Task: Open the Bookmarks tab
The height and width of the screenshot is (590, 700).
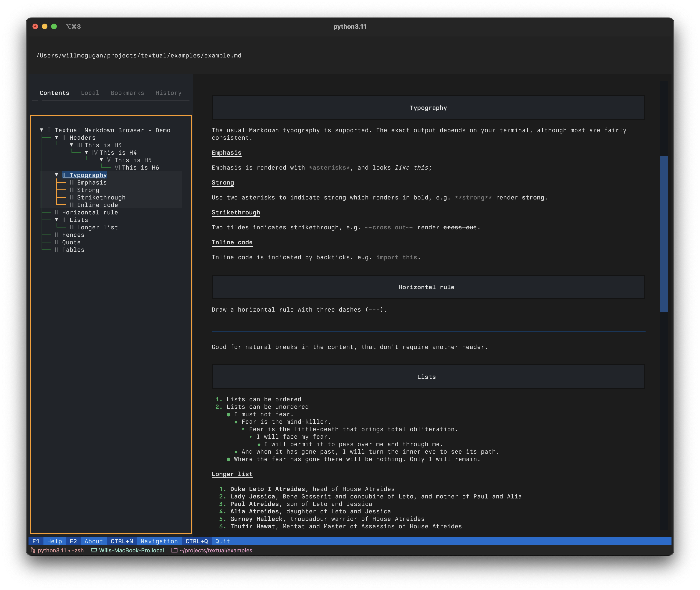Action: click(x=128, y=93)
